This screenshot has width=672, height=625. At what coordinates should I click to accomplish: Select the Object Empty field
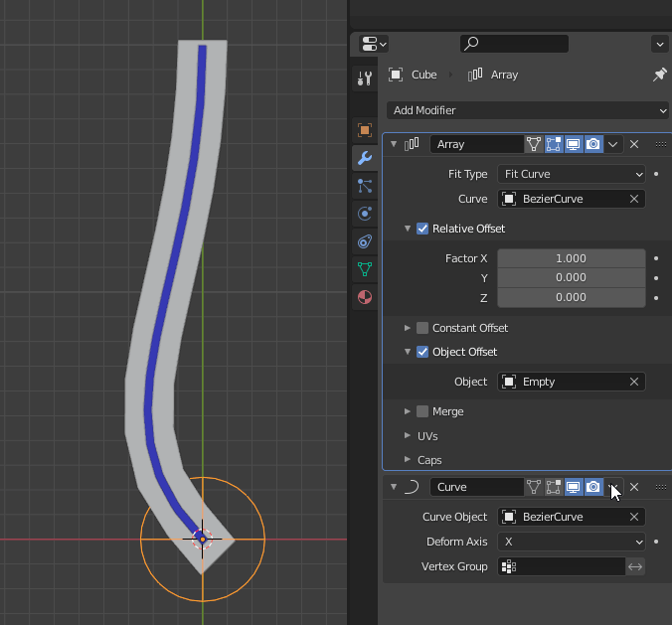[x=572, y=382]
